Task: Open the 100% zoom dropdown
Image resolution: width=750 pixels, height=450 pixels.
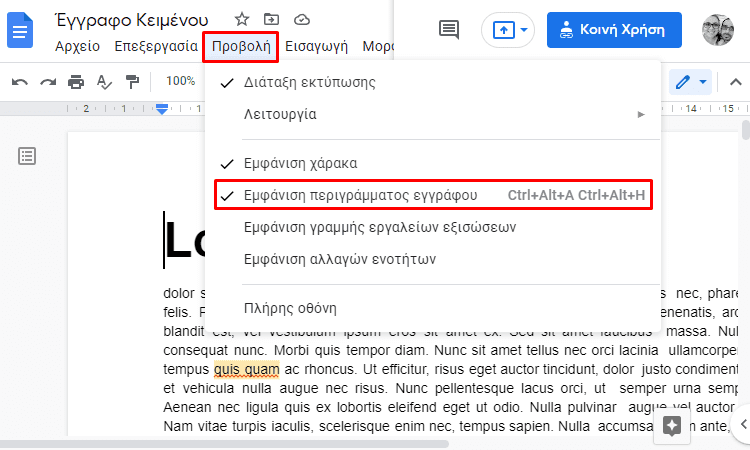Action: pyautogui.click(x=181, y=81)
